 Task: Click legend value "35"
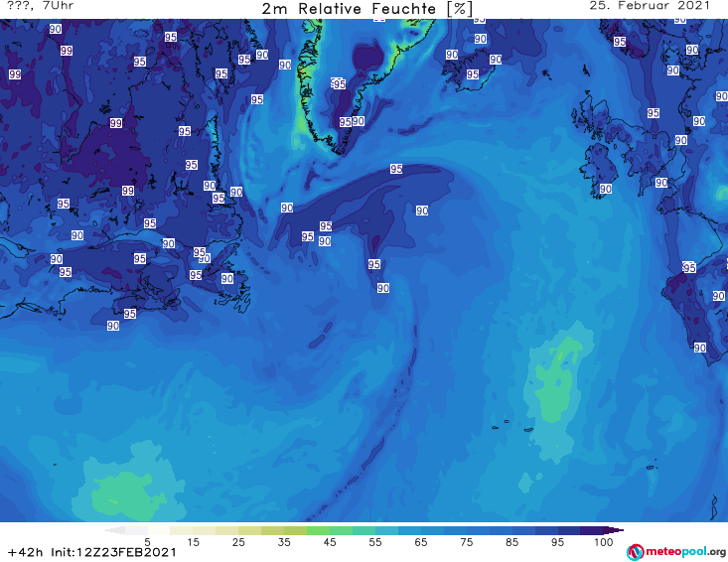[x=284, y=542]
